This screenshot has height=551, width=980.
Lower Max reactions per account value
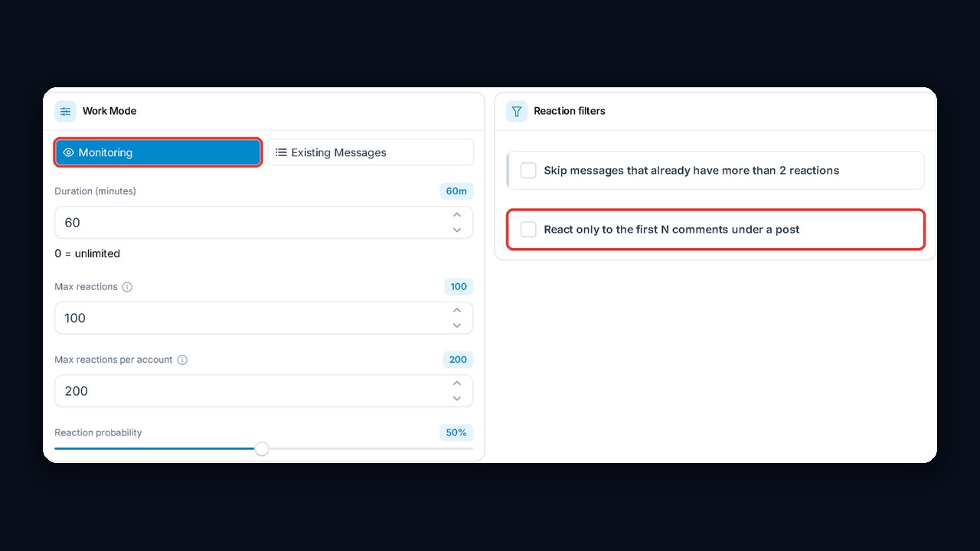(457, 398)
